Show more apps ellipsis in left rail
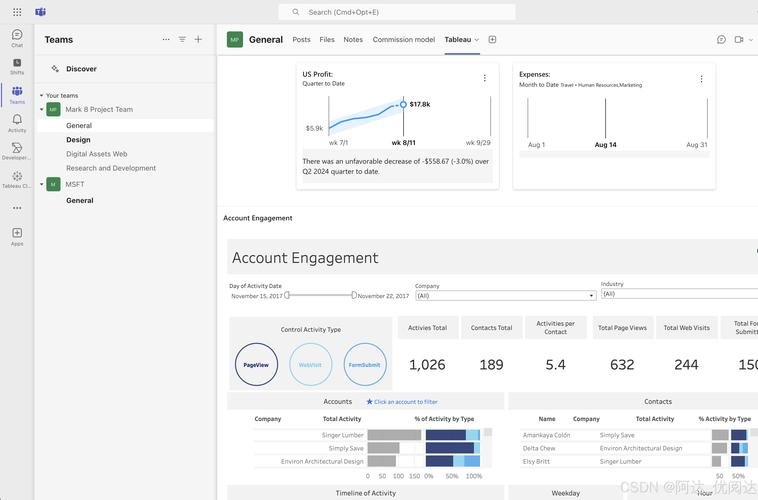Screen dimensions: 758x500 pyautogui.click(x=17, y=208)
